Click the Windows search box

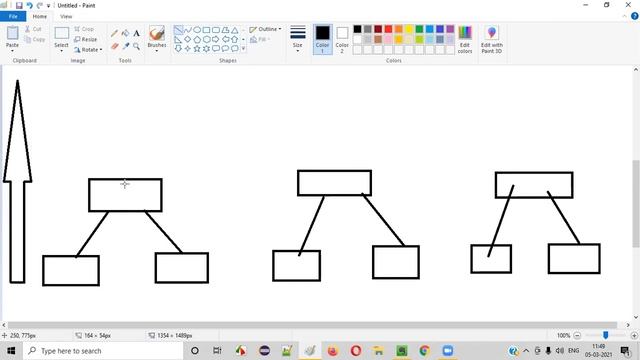pos(103,351)
